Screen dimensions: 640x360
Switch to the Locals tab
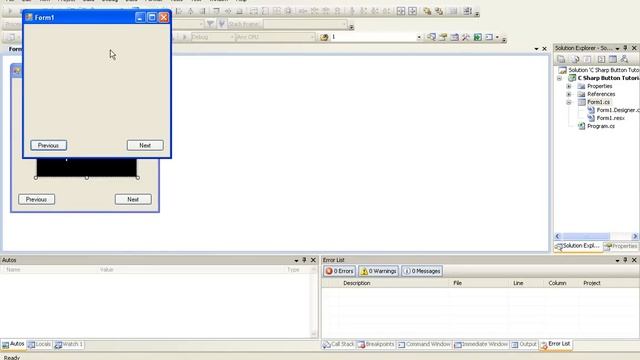40,344
